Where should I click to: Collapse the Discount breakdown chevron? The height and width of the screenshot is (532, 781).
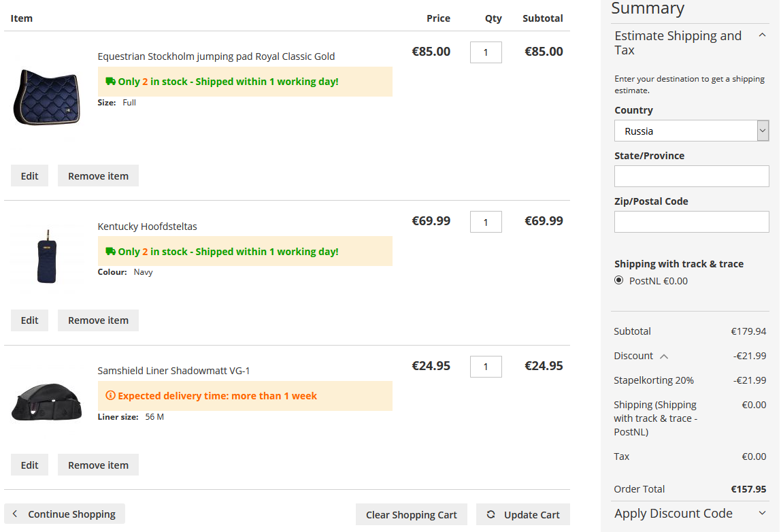click(664, 356)
